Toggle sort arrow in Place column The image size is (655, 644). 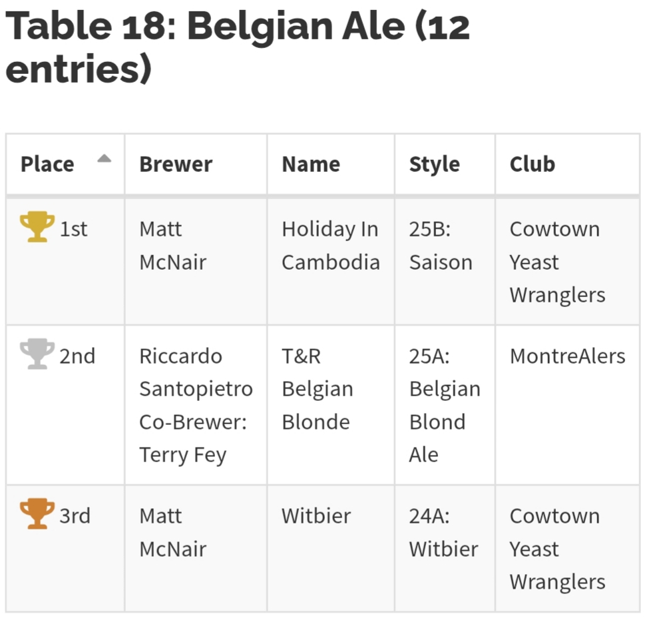[104, 159]
